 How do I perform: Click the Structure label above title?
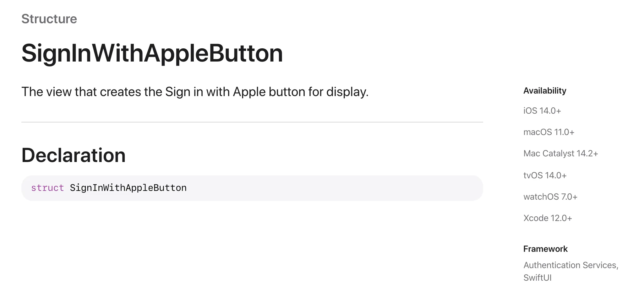(x=49, y=19)
